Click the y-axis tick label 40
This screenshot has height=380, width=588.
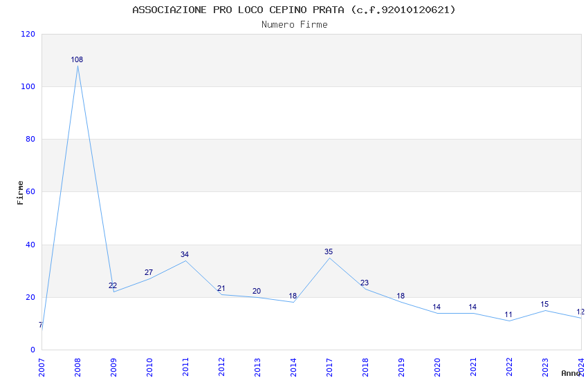(x=30, y=245)
